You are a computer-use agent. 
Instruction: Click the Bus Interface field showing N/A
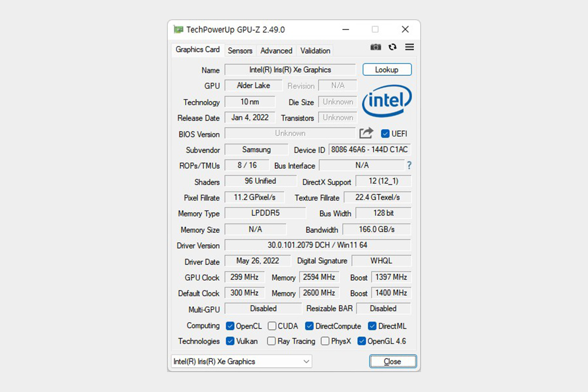pos(362,165)
